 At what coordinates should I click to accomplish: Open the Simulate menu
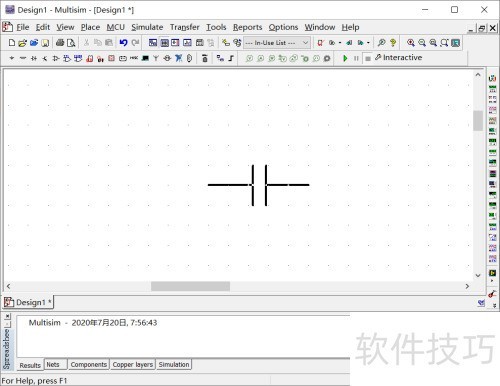[x=147, y=27]
